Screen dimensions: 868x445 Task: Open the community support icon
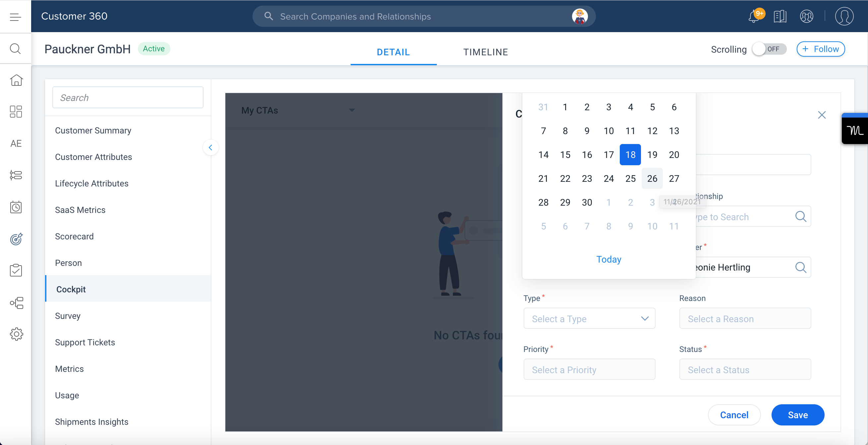806,16
